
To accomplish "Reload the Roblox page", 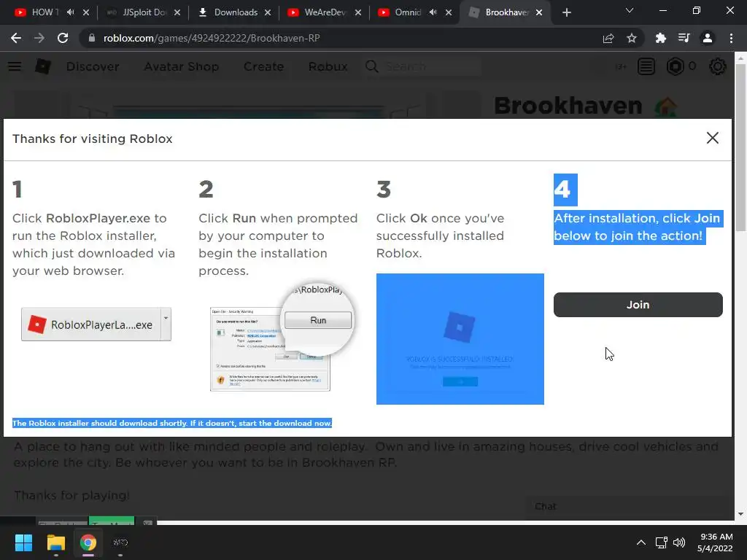I will (x=63, y=38).
